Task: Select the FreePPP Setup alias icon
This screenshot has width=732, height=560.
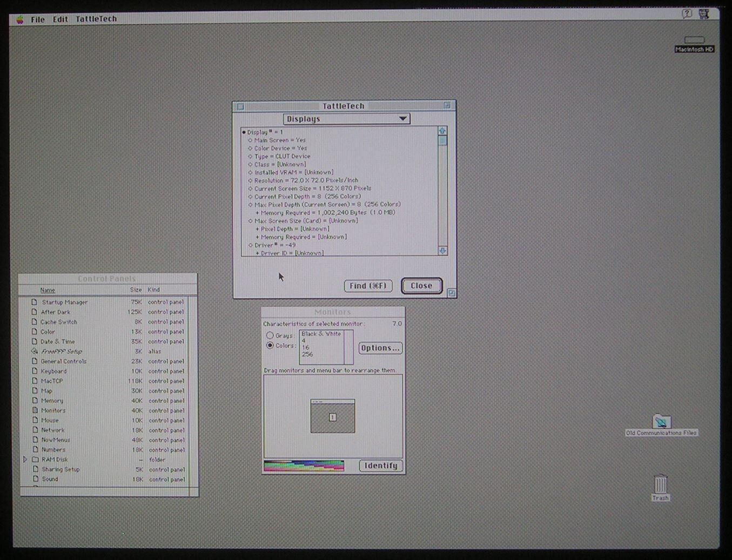Action: tap(35, 351)
